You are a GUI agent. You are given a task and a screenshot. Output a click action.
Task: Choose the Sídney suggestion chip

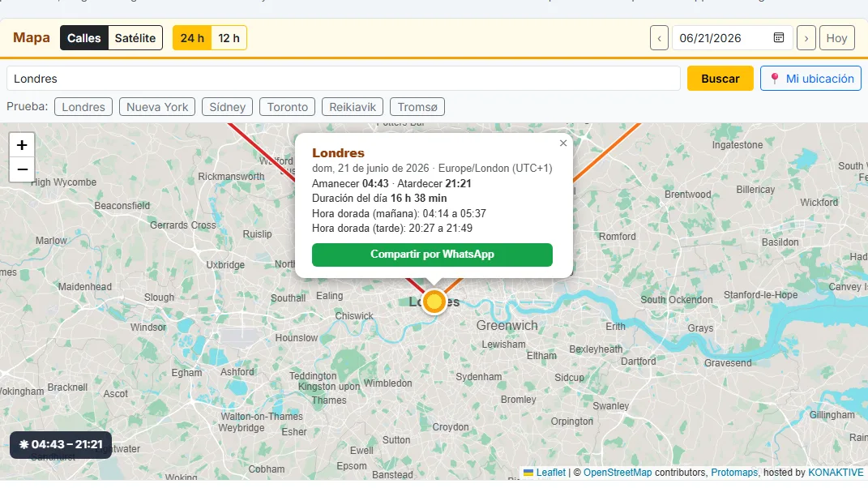coord(228,107)
